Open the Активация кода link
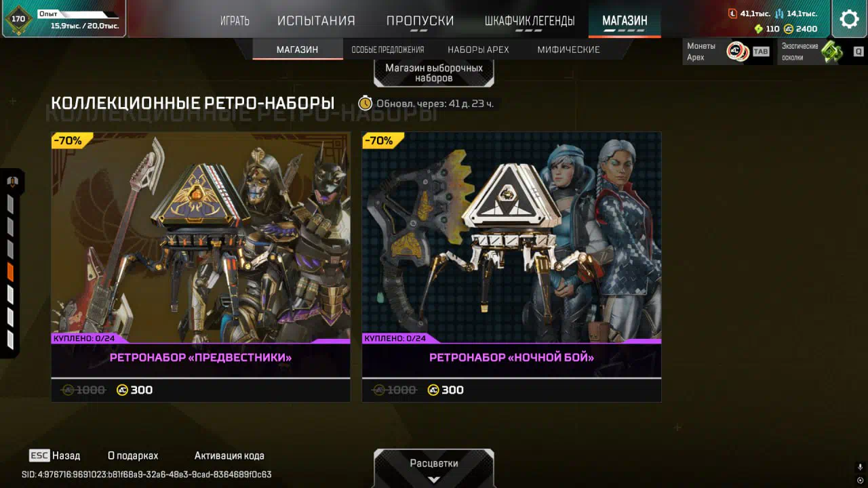The height and width of the screenshot is (488, 868). pos(229,455)
